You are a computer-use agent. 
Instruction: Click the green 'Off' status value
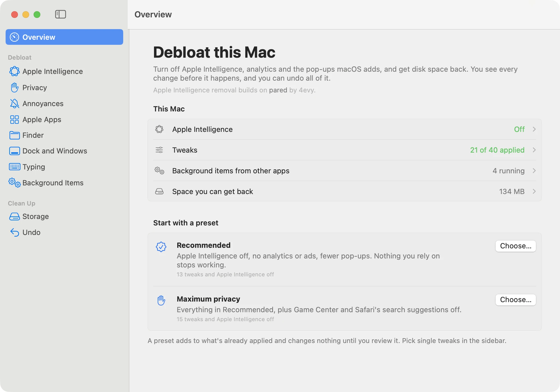pyautogui.click(x=519, y=129)
